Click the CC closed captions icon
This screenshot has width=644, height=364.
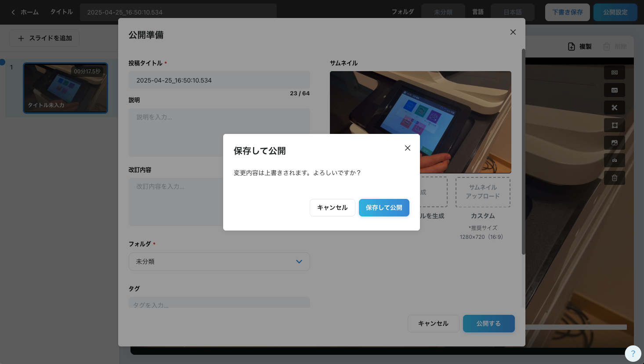click(615, 72)
